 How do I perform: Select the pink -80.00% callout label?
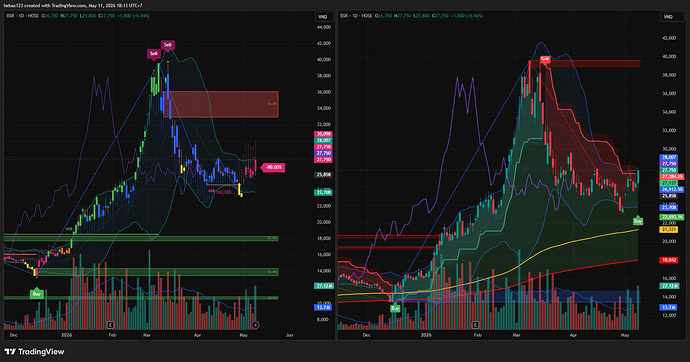[x=273, y=167]
